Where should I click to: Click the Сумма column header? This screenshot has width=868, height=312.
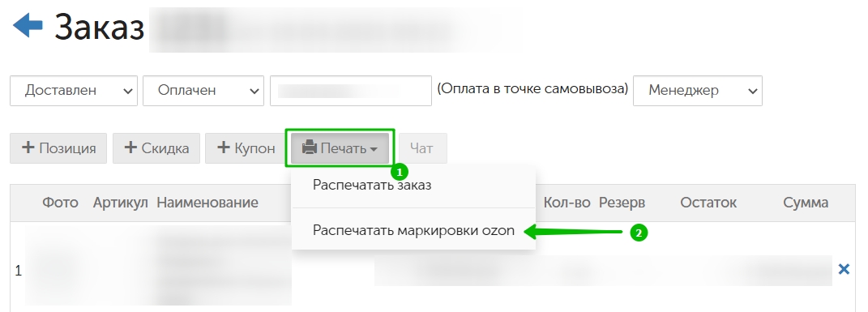806,203
